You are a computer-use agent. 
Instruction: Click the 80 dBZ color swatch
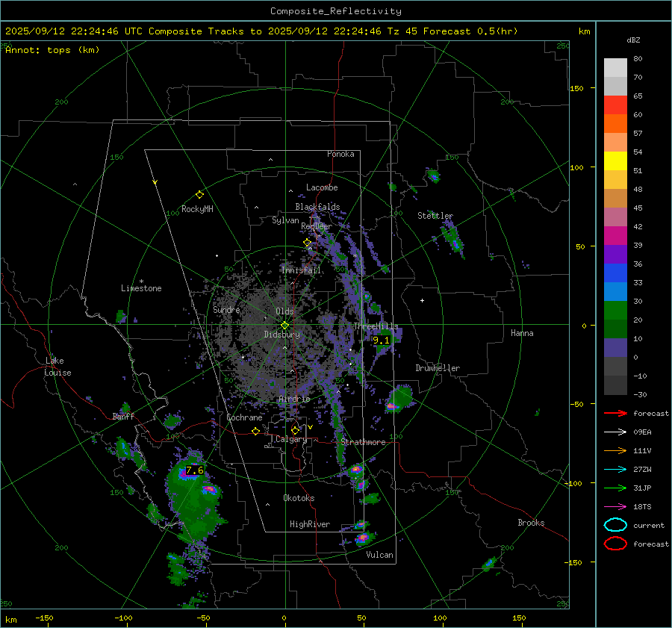coord(615,67)
